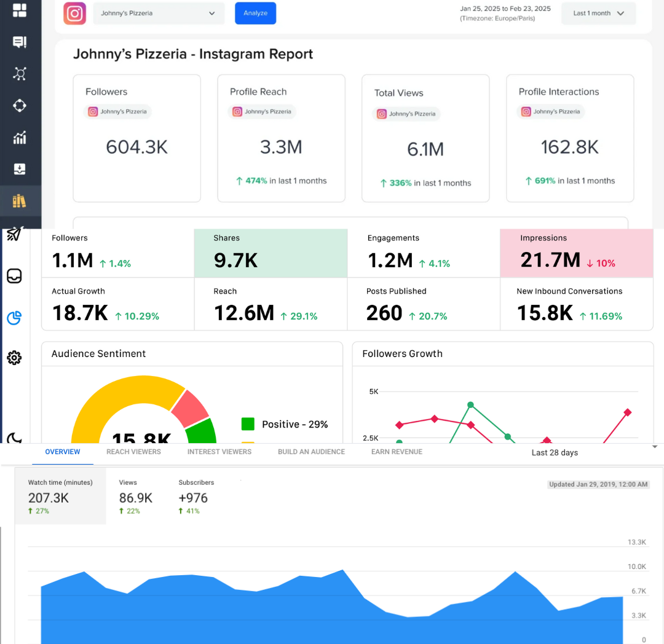Select the Views metric card
The width and height of the screenshot is (664, 644).
[135, 497]
